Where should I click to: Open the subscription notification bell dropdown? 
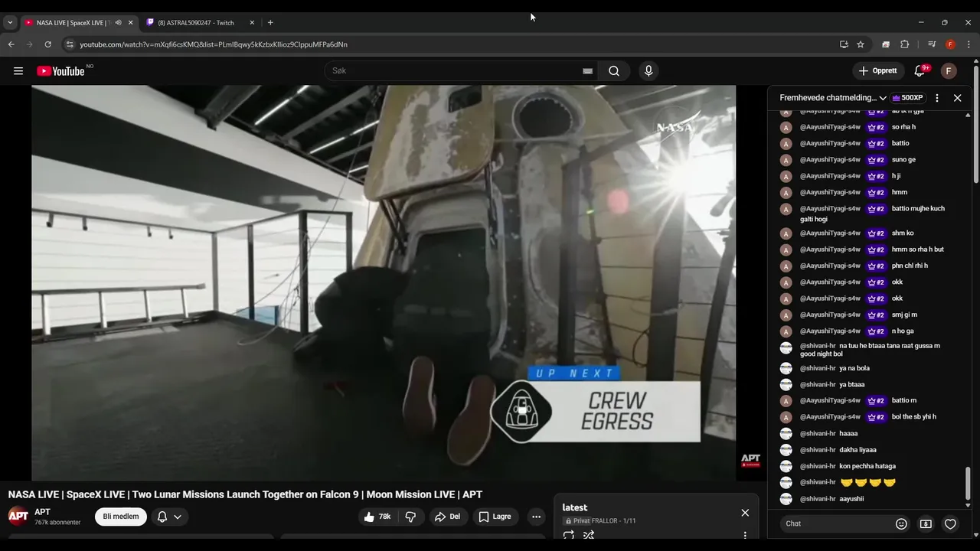click(x=169, y=517)
